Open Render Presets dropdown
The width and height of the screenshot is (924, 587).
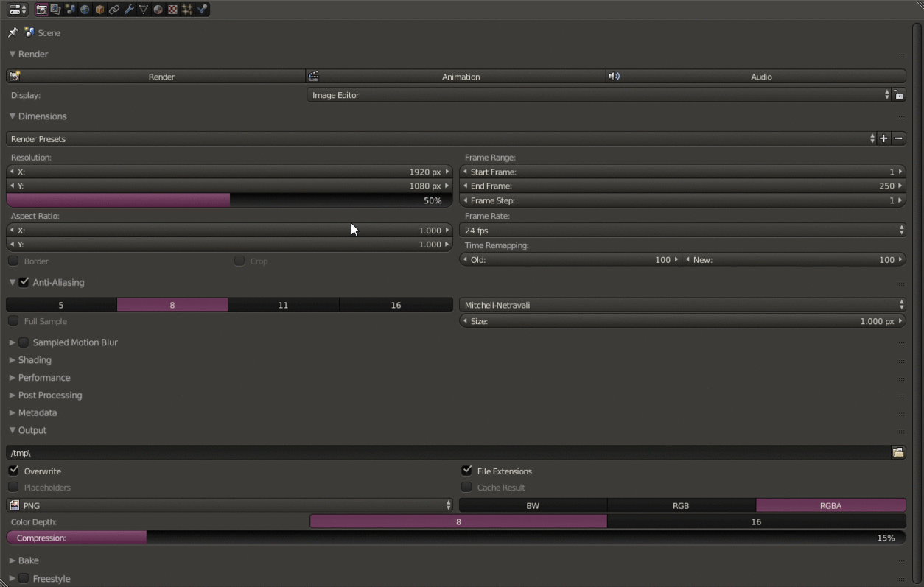pos(441,138)
